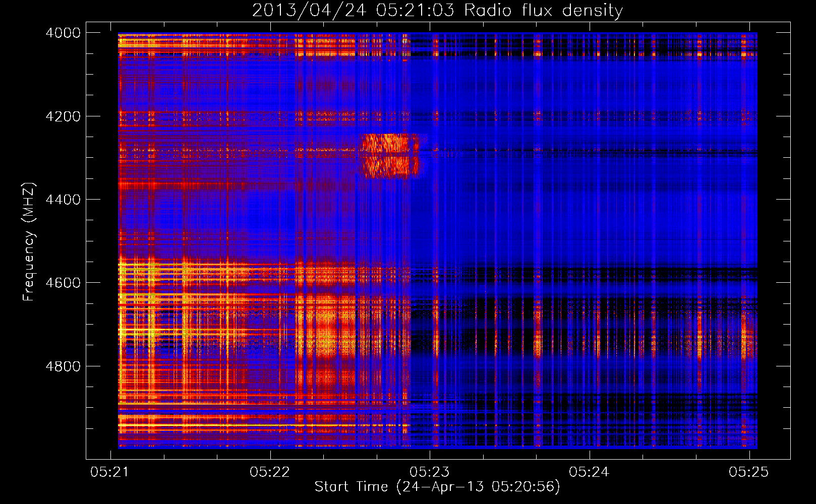Image resolution: width=816 pixels, height=504 pixels.
Task: Click the 4000 frequency tick label
Action: (63, 33)
